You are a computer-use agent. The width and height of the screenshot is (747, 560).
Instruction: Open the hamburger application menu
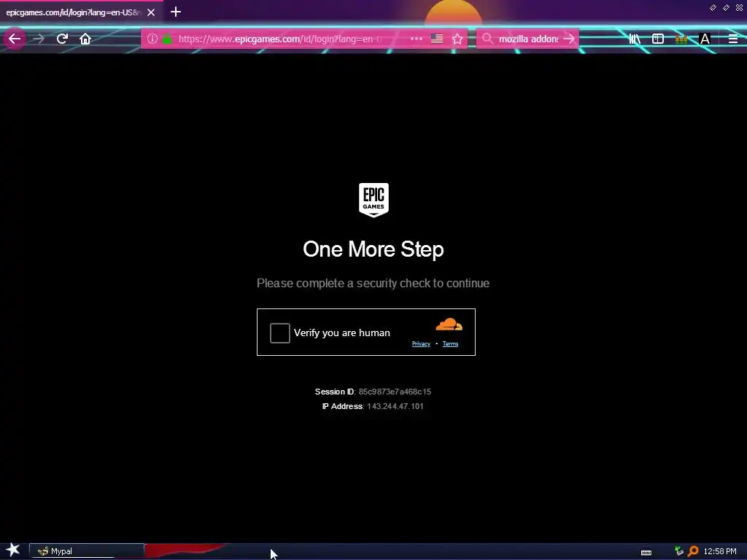coord(732,39)
